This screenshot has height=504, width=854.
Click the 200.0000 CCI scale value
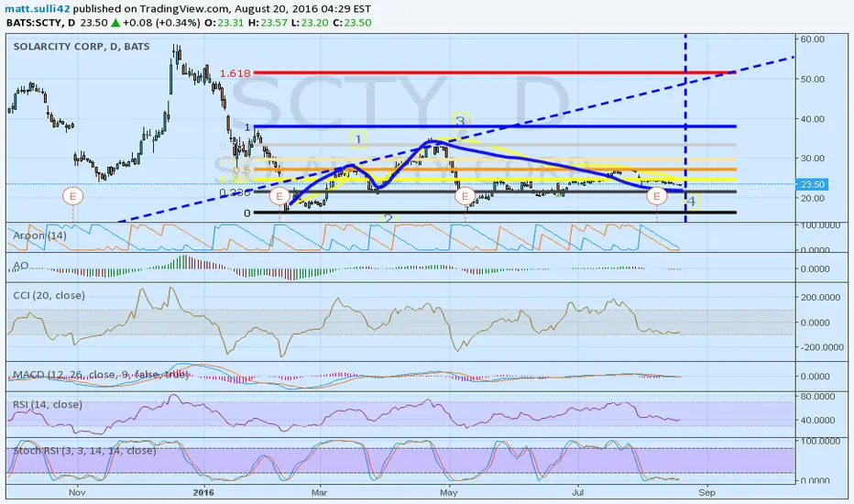point(822,298)
